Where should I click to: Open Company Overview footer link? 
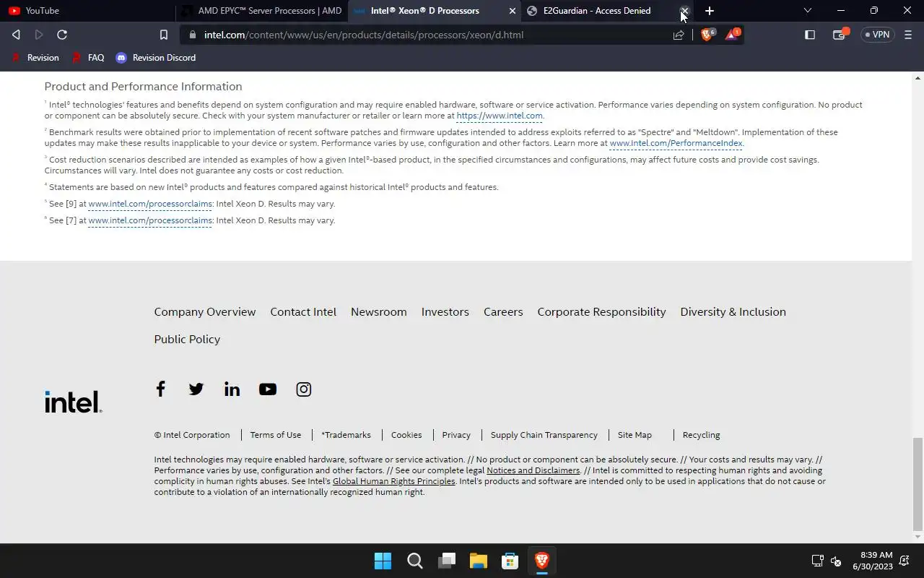[x=205, y=312]
